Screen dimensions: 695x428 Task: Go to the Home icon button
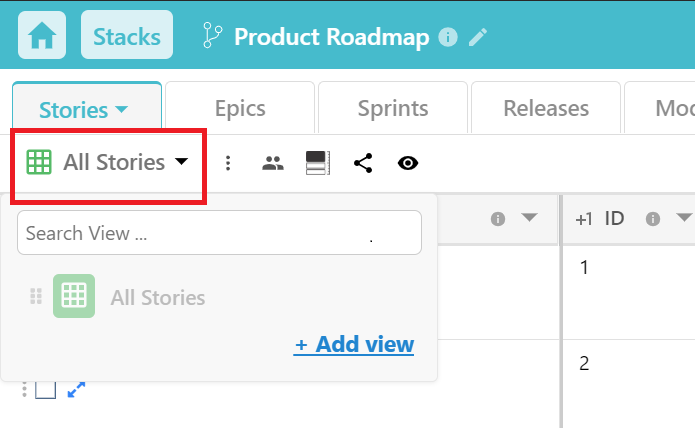(42, 35)
